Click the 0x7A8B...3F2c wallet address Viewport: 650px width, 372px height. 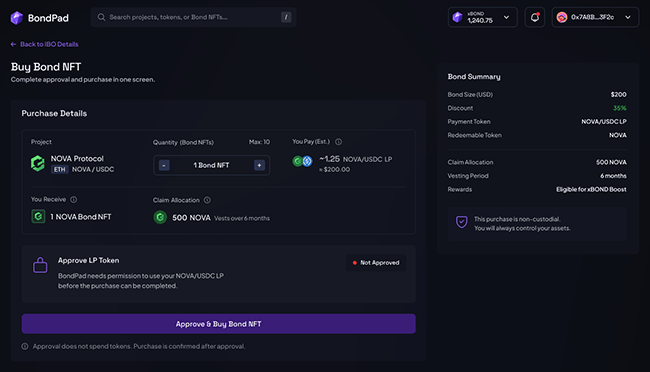(592, 17)
